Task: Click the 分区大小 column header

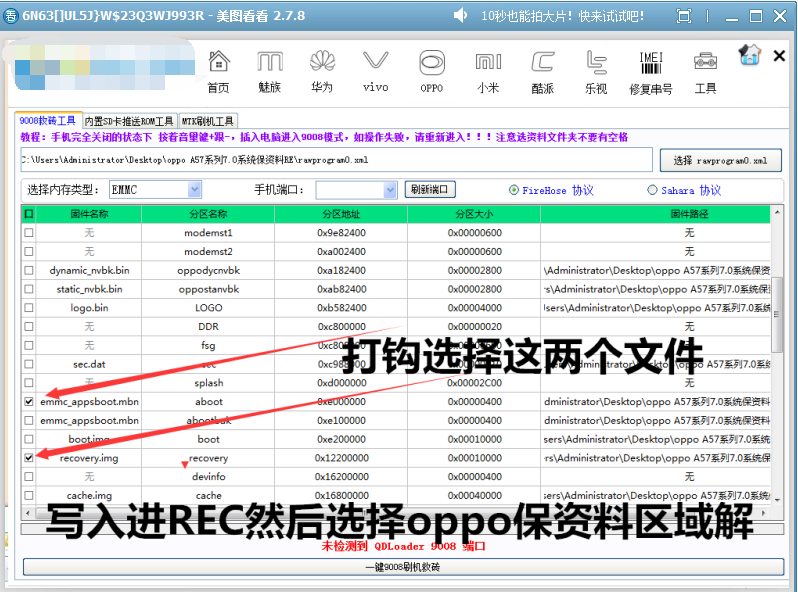Action: (474, 214)
